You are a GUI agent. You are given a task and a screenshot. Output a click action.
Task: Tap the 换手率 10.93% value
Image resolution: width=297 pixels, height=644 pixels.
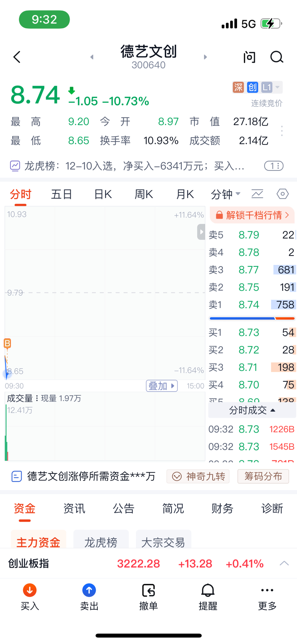[161, 141]
